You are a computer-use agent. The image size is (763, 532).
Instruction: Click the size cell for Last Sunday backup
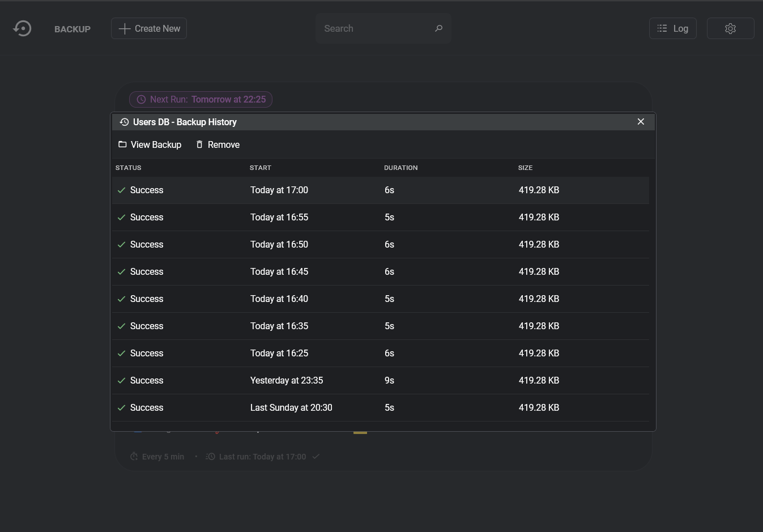pos(539,408)
